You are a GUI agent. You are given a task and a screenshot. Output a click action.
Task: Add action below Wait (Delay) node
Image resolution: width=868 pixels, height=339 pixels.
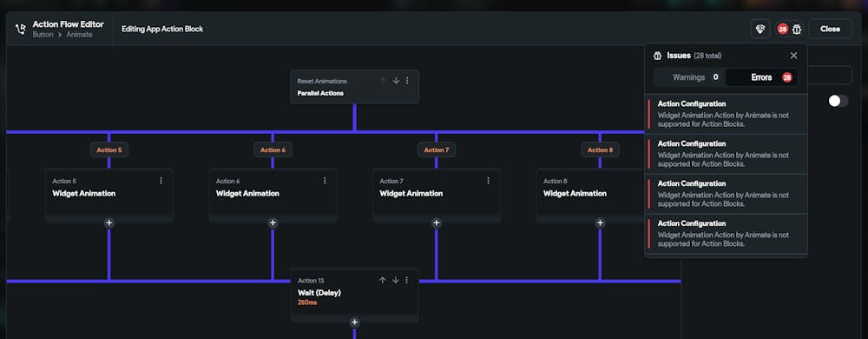tap(355, 322)
